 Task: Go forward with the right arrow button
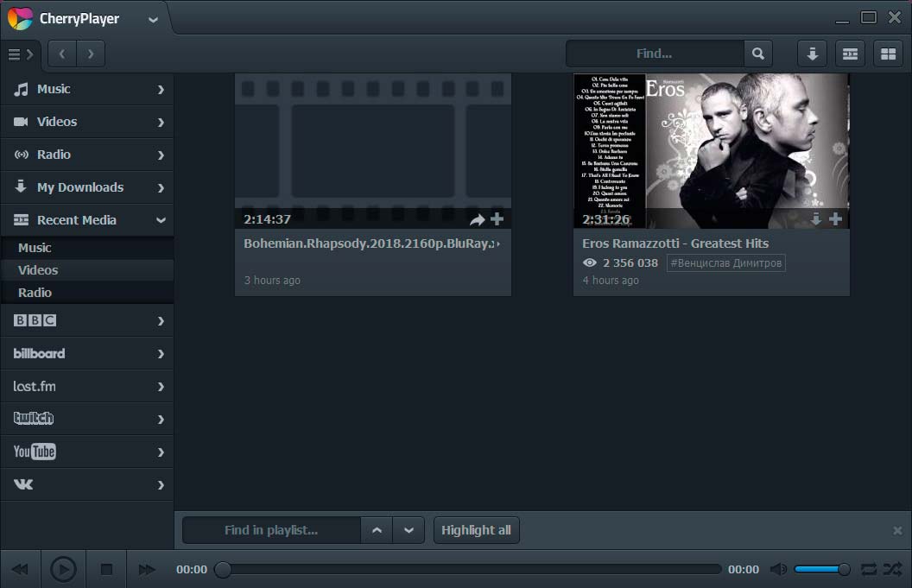click(x=91, y=54)
